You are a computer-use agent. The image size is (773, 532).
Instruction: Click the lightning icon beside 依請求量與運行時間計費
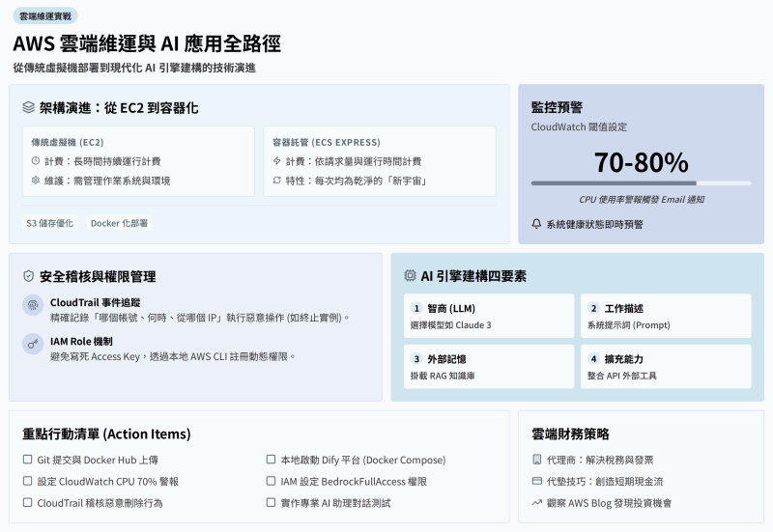coord(276,161)
